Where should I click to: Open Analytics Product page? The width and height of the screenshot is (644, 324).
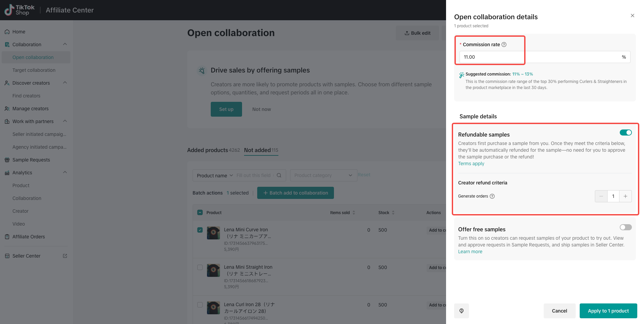pos(21,185)
